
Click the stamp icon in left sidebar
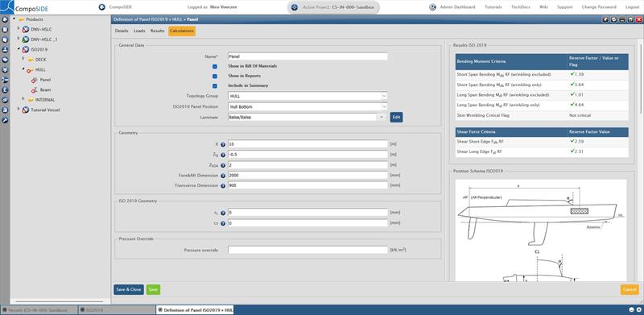[x=5, y=49]
